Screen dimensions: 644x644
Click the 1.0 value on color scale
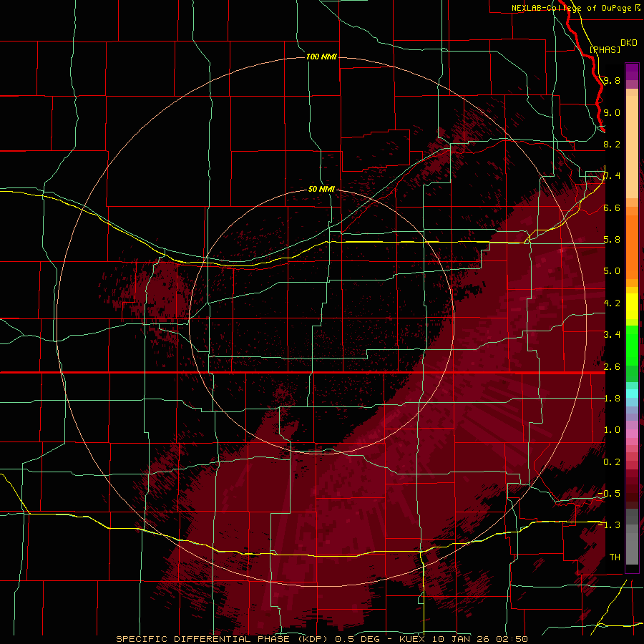pos(612,430)
